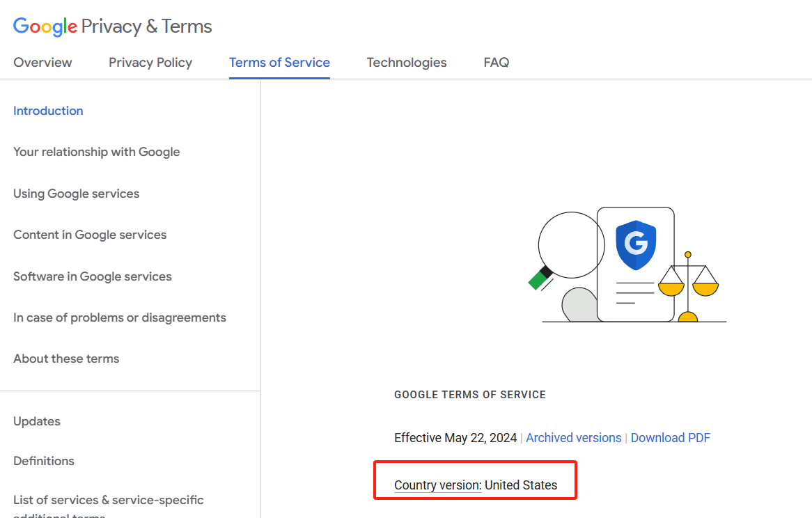Click the Effective May 22, 2024 text
Screen dimensions: 812x518
pos(455,438)
